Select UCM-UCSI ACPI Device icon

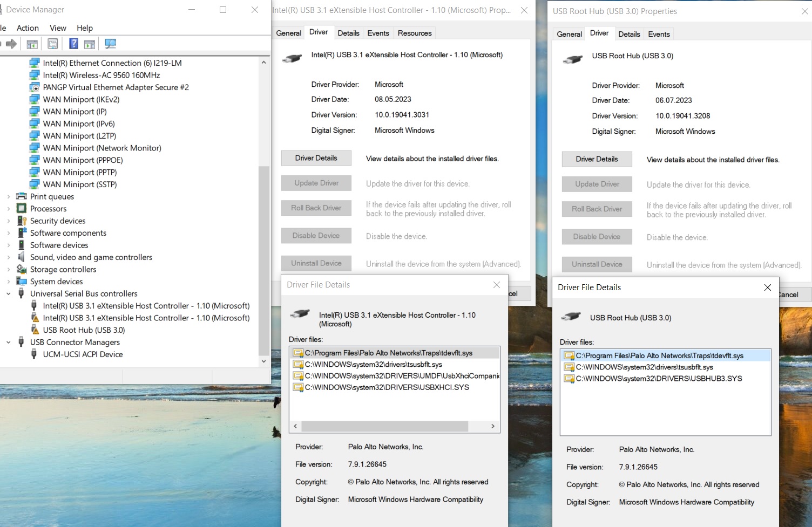pyautogui.click(x=34, y=354)
